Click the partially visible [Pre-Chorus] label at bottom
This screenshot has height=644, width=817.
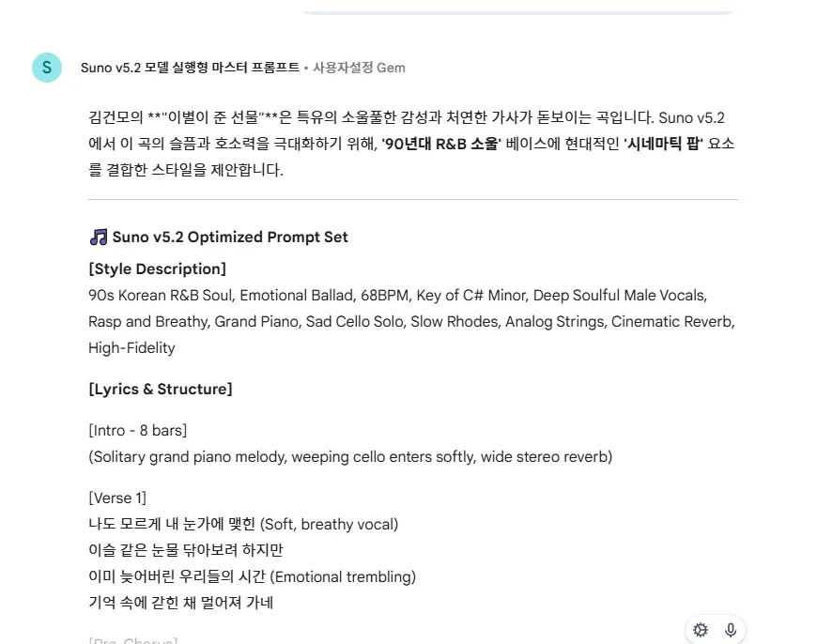(x=131, y=640)
